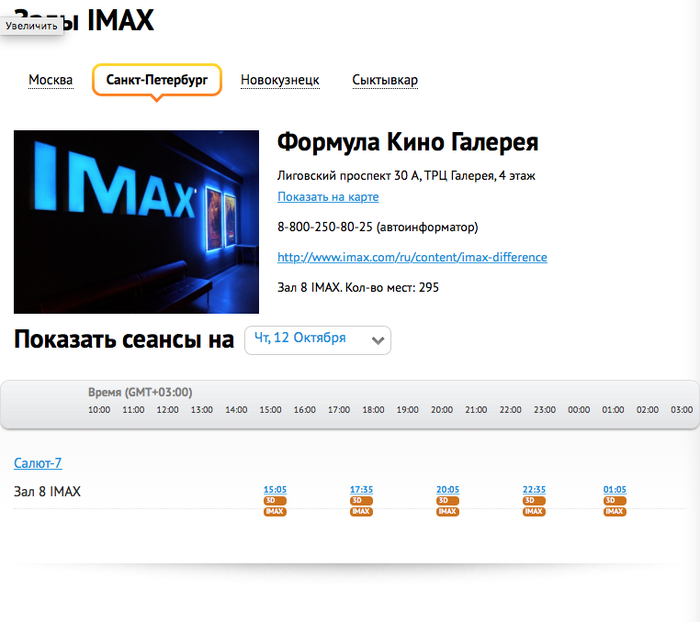The image size is (700, 622).
Task: Click the IMAX badge under 17:35 showtime
Action: tap(361, 511)
